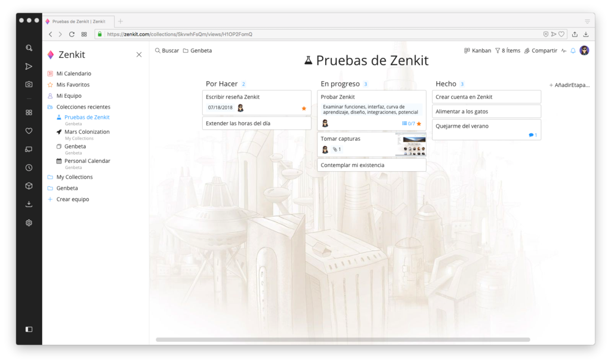This screenshot has width=611, height=364.
Task: Click the search icon in the browser sidebar
Action: (29, 48)
